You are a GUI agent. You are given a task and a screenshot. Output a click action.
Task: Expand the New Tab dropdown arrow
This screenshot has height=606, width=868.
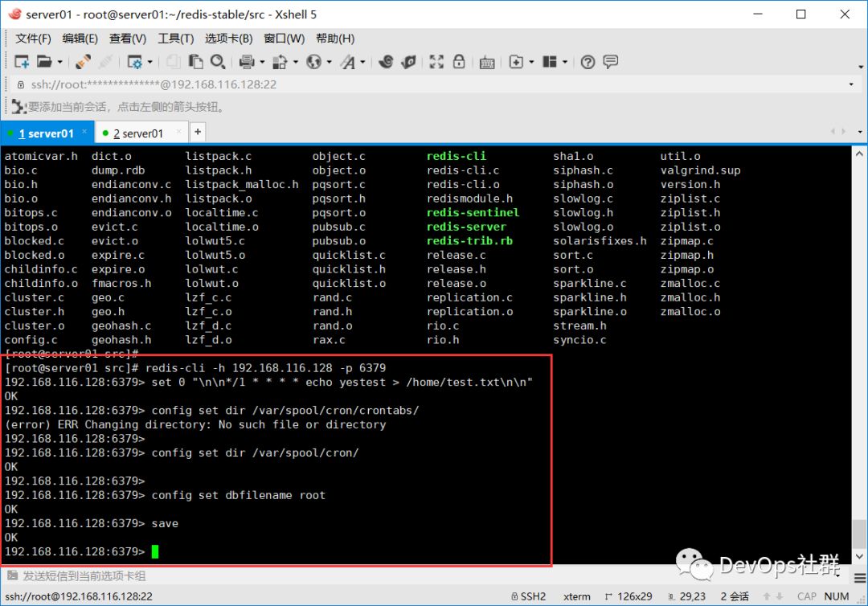click(x=531, y=62)
